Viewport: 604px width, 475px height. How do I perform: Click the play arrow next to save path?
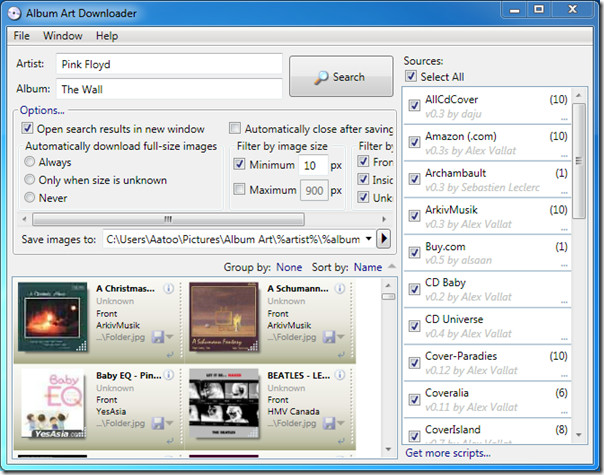383,239
